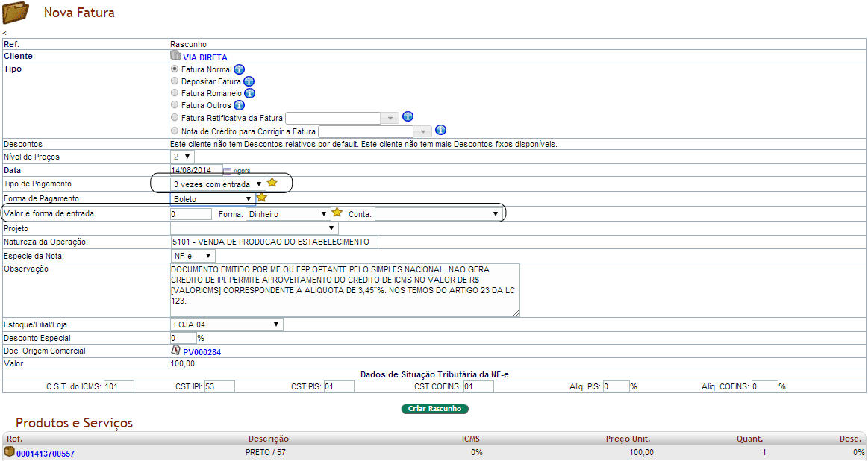Image resolution: width=868 pixels, height=461 pixels.
Task: Click the info icon beside Nota de Crédito dropdown
Action: (440, 130)
